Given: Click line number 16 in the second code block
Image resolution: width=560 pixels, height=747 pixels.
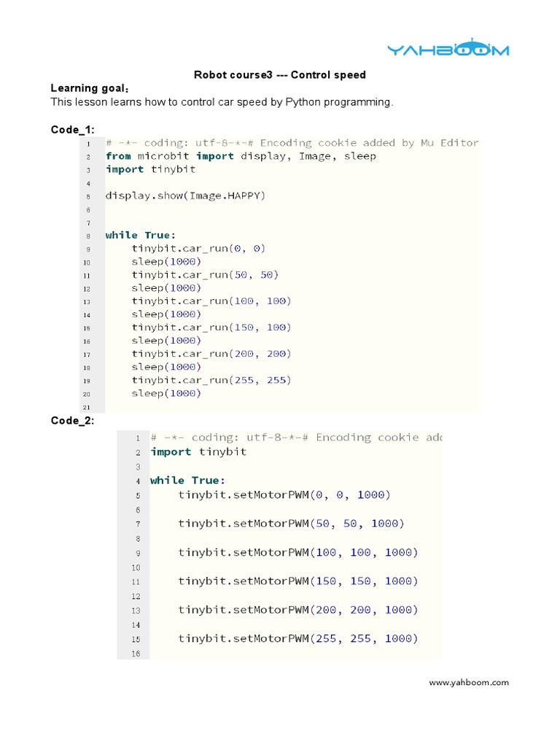Looking at the screenshot, I should [x=136, y=654].
